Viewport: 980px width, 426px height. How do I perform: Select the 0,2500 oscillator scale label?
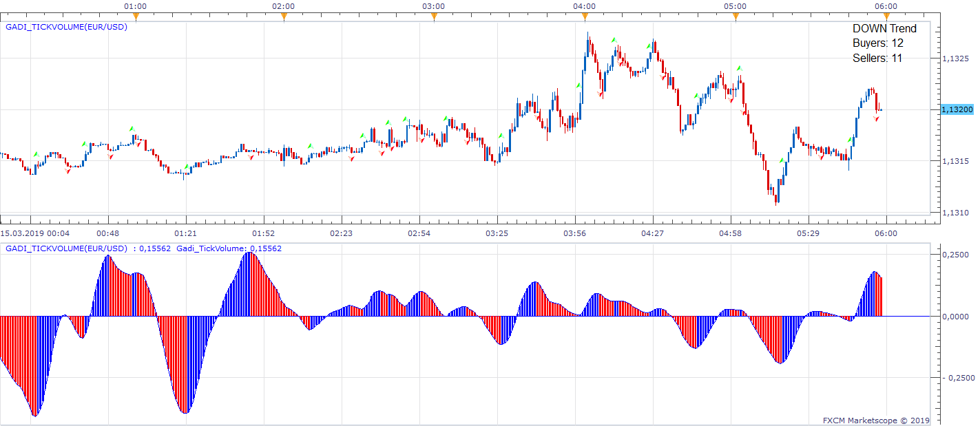coord(955,255)
